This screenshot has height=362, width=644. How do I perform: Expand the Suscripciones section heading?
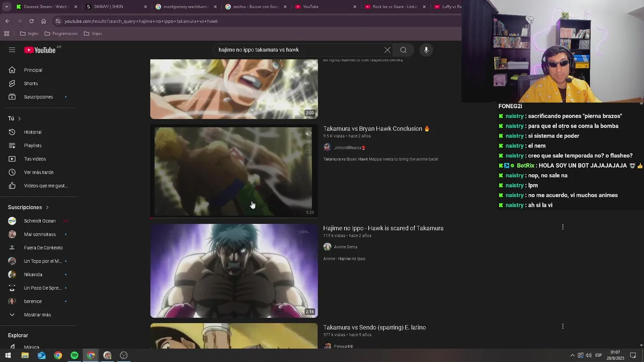point(29,207)
